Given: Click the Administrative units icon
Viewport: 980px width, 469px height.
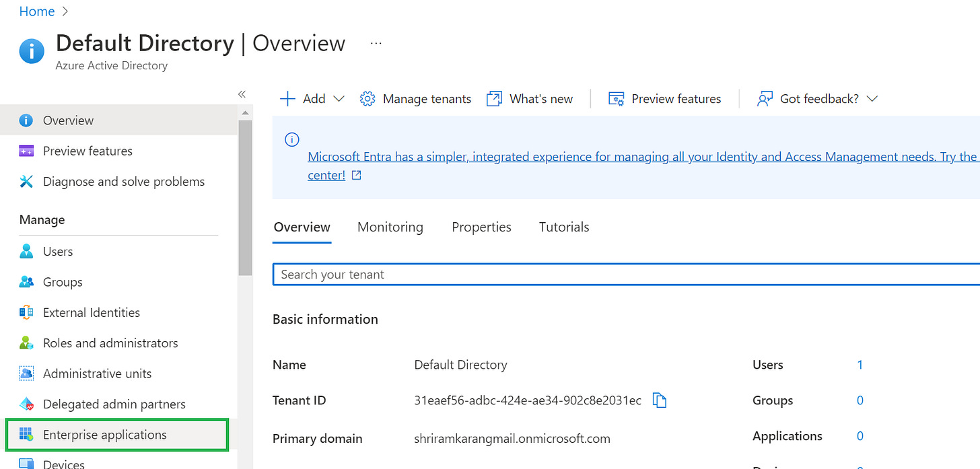Looking at the screenshot, I should (x=26, y=373).
